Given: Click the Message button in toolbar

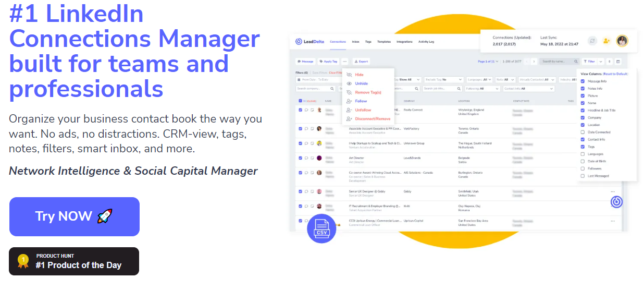Looking at the screenshot, I should click(305, 62).
